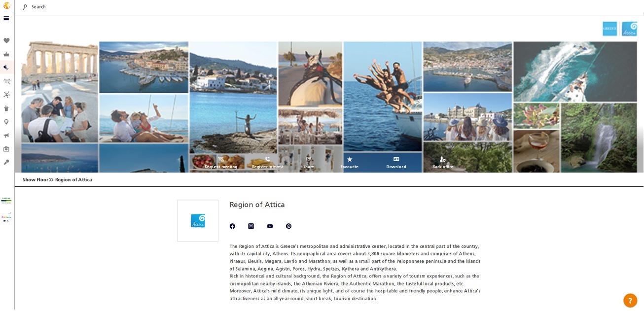
Task: Click Register interest on the banner
Action: [267, 163]
